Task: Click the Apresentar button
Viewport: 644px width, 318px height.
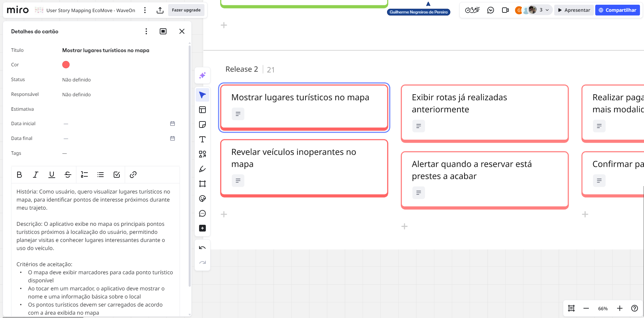Action: 574,10
